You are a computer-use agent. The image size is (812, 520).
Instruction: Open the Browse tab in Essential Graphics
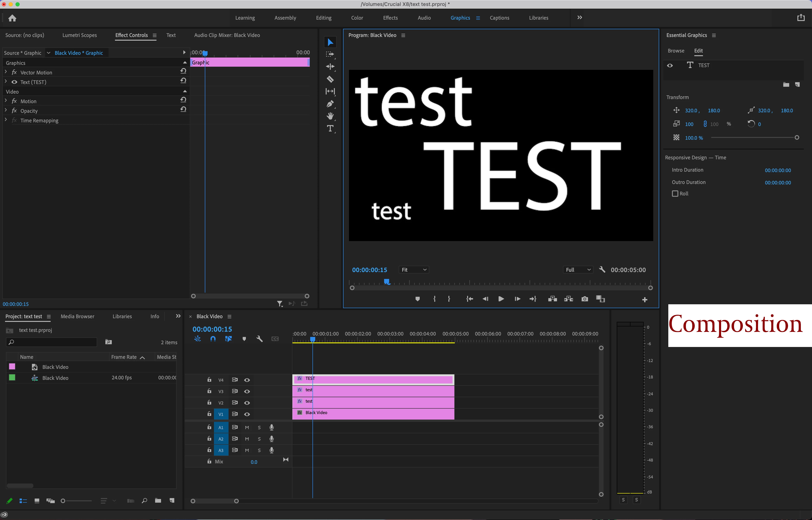(676, 51)
